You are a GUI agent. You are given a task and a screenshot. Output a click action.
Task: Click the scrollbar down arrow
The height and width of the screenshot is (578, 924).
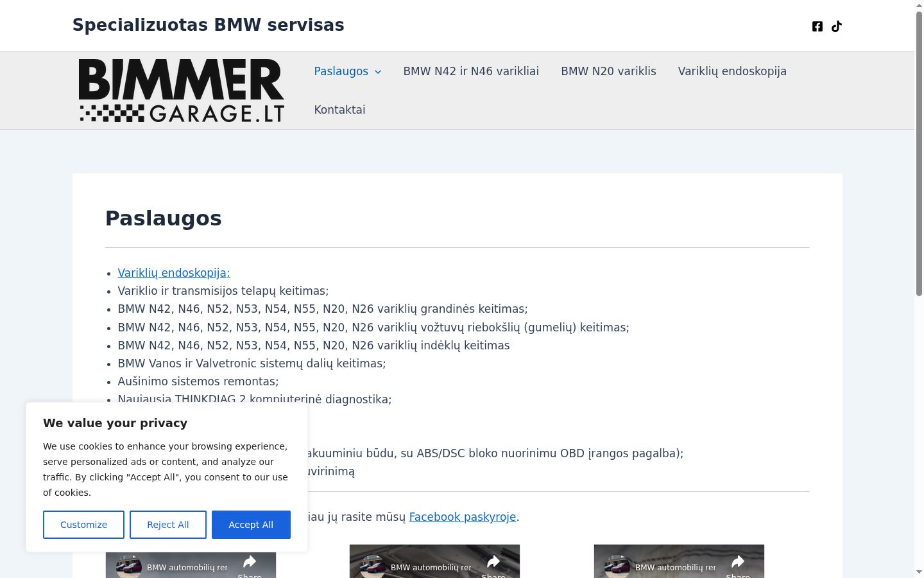919,572
